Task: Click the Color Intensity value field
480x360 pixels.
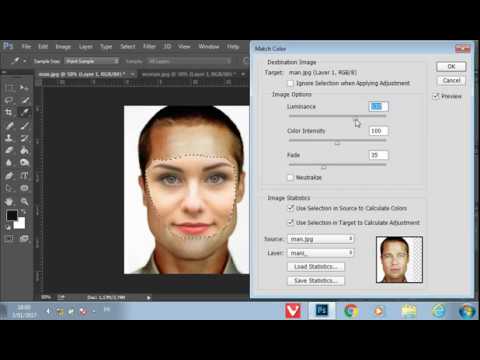Action: [x=379, y=131]
